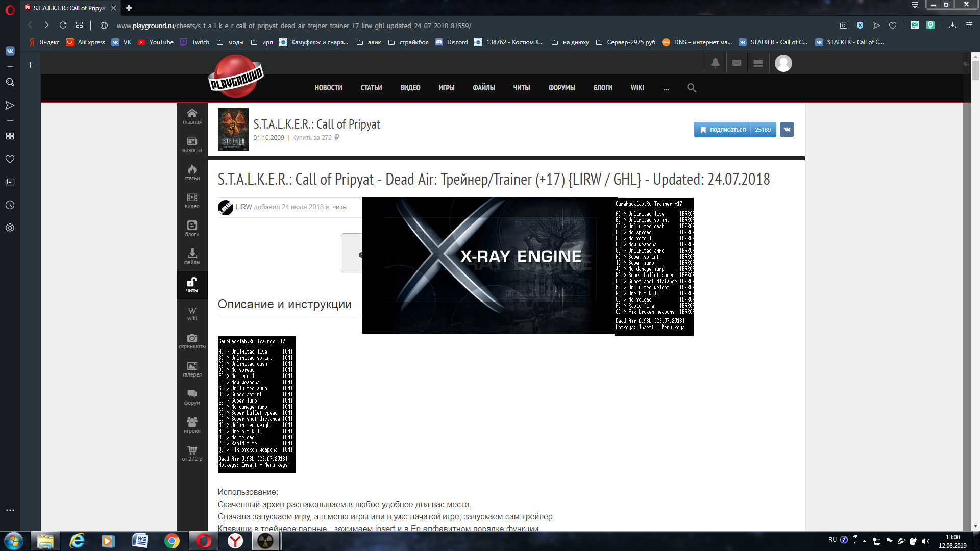This screenshot has width=980, height=551.
Task: Click the Playground site logo
Action: 235,77
